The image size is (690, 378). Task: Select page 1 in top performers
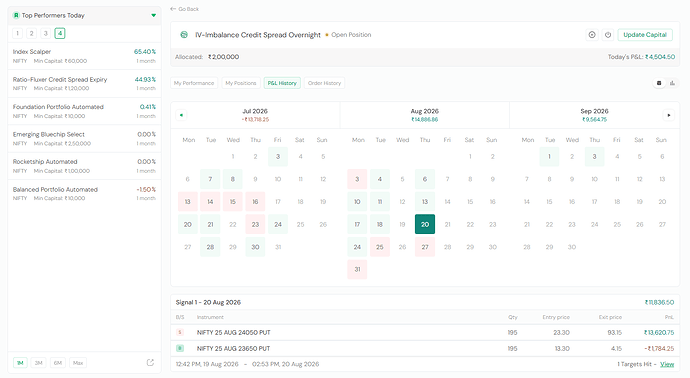point(18,33)
